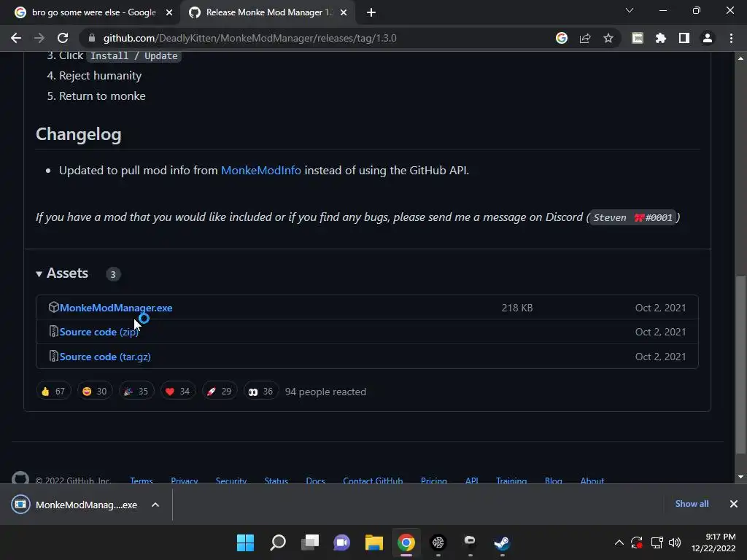Reload the GitHub release page
747x560 pixels.
click(x=63, y=38)
